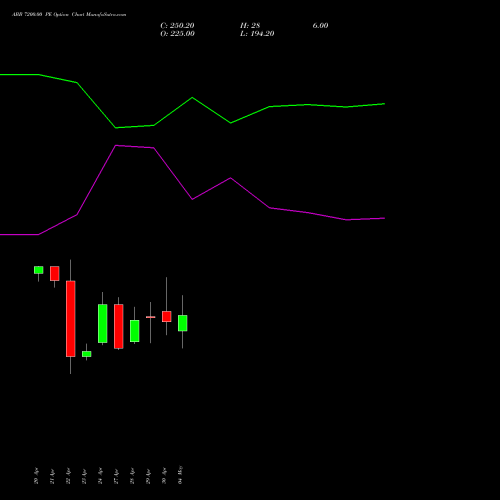Screen dimensions: 500x500
Task: Click the closing price value C: 250.20
Action: 177,26
